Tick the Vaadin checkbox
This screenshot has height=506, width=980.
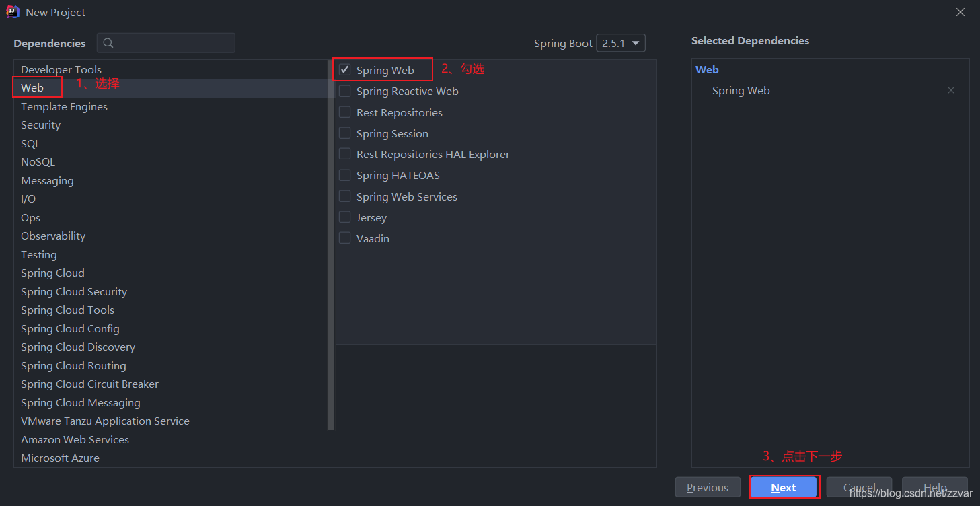(345, 238)
